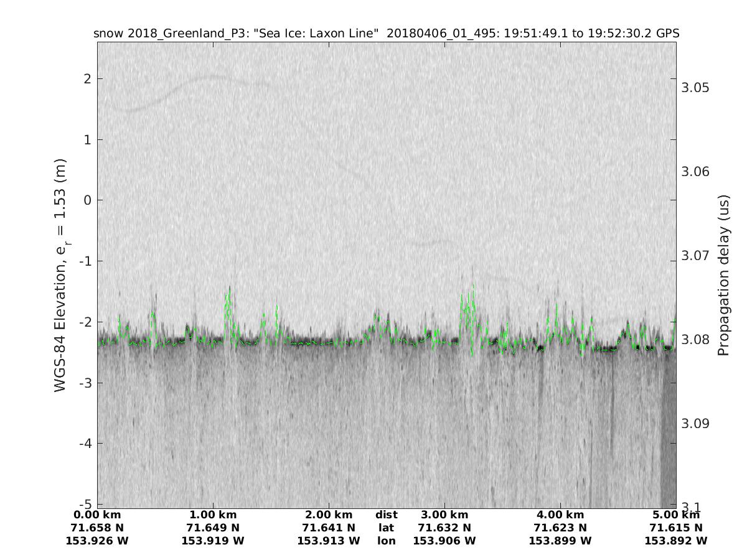The height and width of the screenshot is (560, 747).
Task: Click elevation tick label 0 on left axis
Action: (88, 200)
